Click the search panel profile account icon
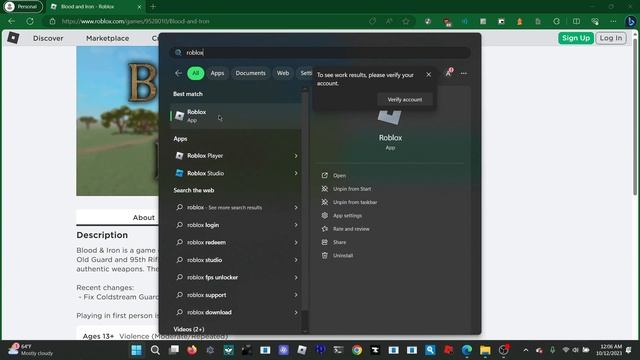The height and width of the screenshot is (360, 640). [449, 73]
